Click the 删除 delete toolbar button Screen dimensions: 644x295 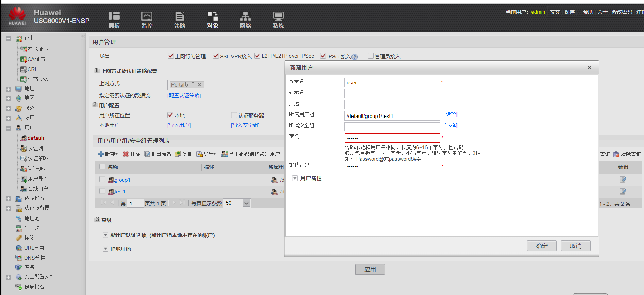pos(132,154)
